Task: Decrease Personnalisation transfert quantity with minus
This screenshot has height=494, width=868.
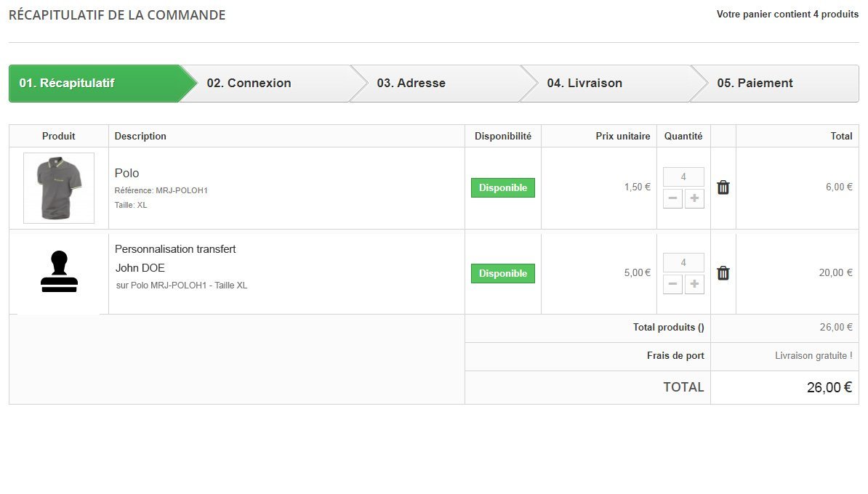Action: click(672, 284)
